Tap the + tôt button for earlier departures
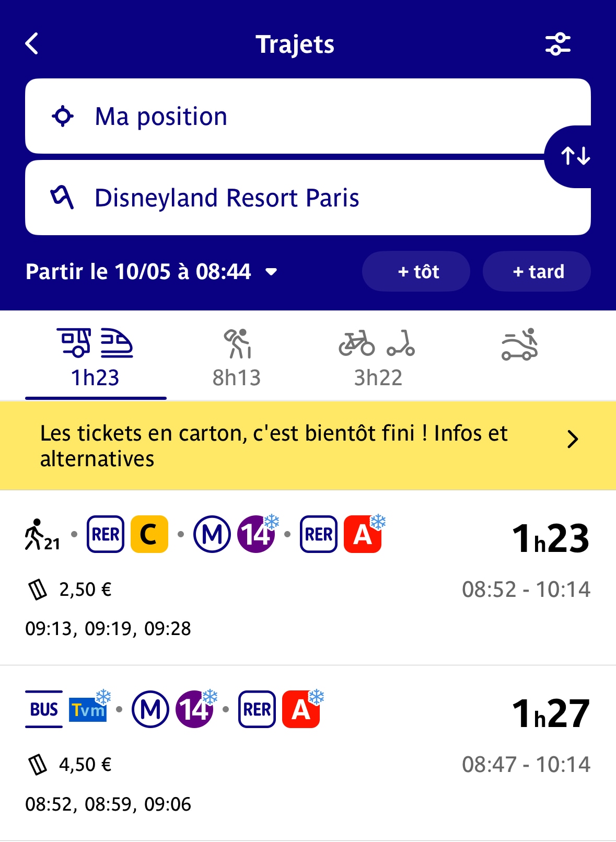The height and width of the screenshot is (842, 616). click(416, 271)
